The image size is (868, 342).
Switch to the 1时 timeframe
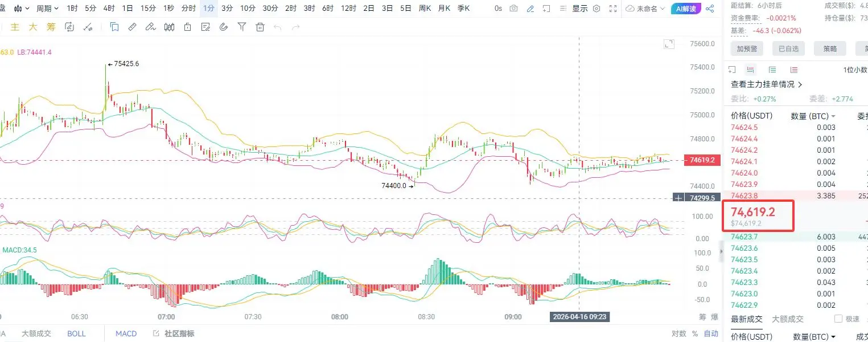pos(72,9)
